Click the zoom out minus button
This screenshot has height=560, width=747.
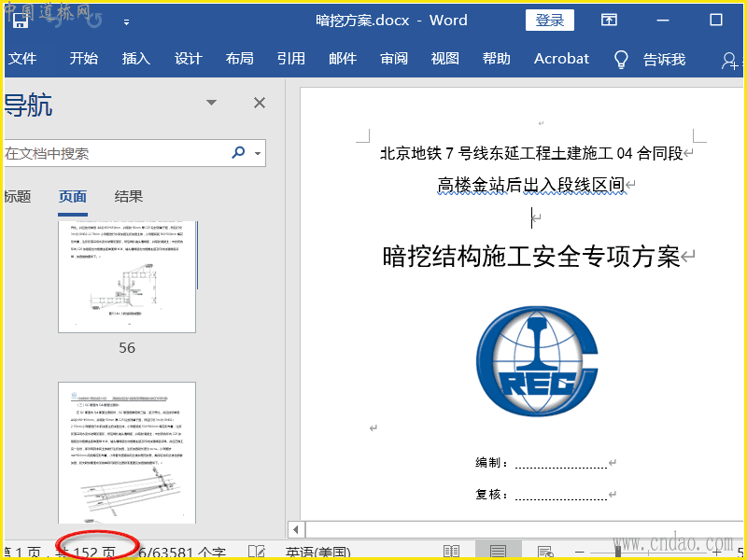pos(580,552)
